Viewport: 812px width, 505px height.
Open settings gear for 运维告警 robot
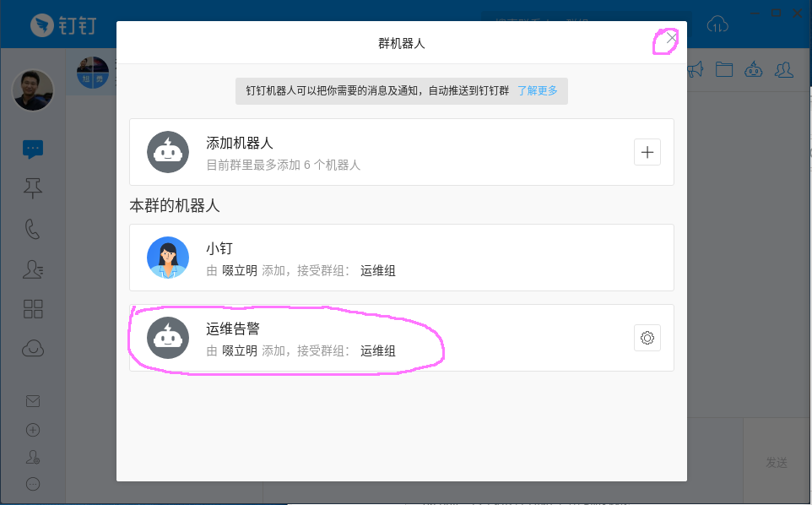(647, 338)
